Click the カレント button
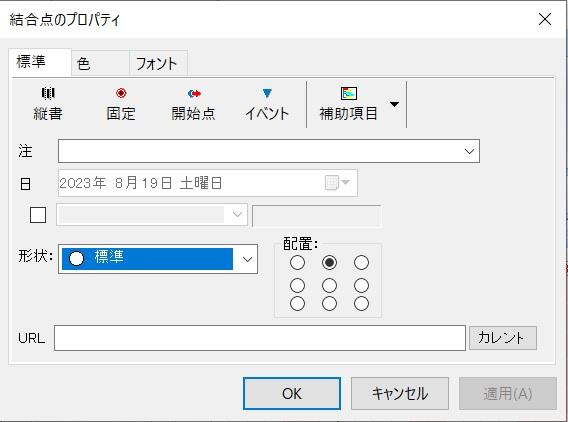This screenshot has width=568, height=422. [502, 338]
